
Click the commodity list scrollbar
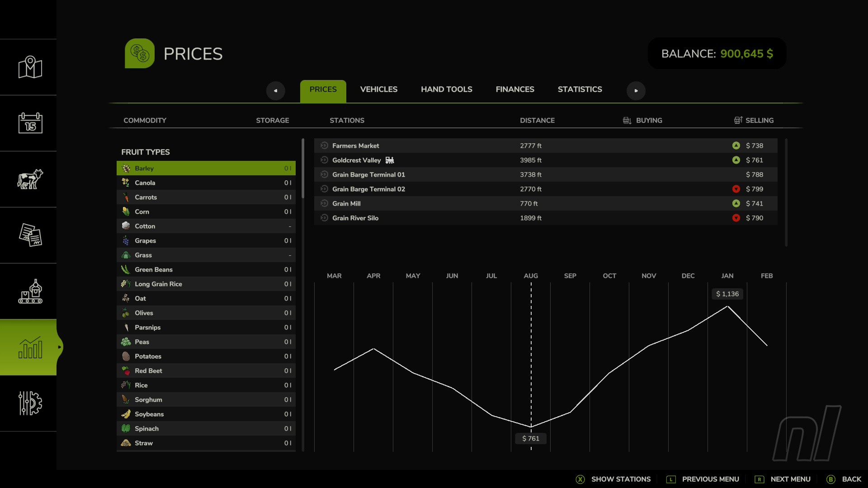[x=303, y=168]
